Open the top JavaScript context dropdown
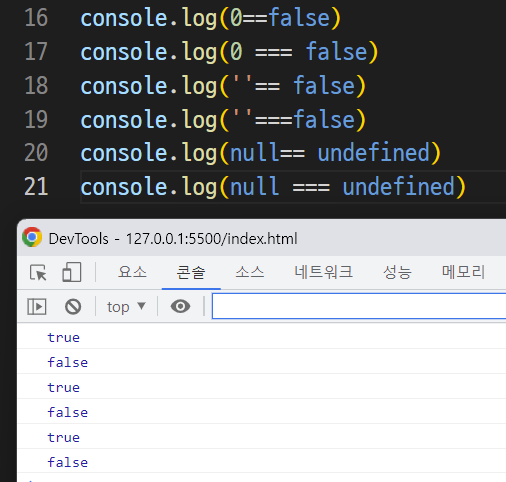Viewport: 506px width, 482px height. pyautogui.click(x=126, y=307)
